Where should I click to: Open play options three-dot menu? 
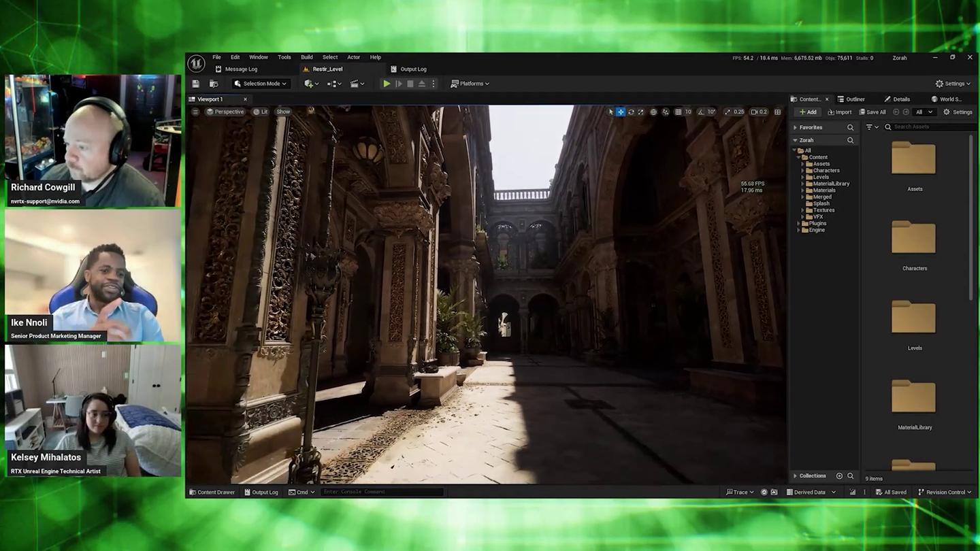coord(433,84)
